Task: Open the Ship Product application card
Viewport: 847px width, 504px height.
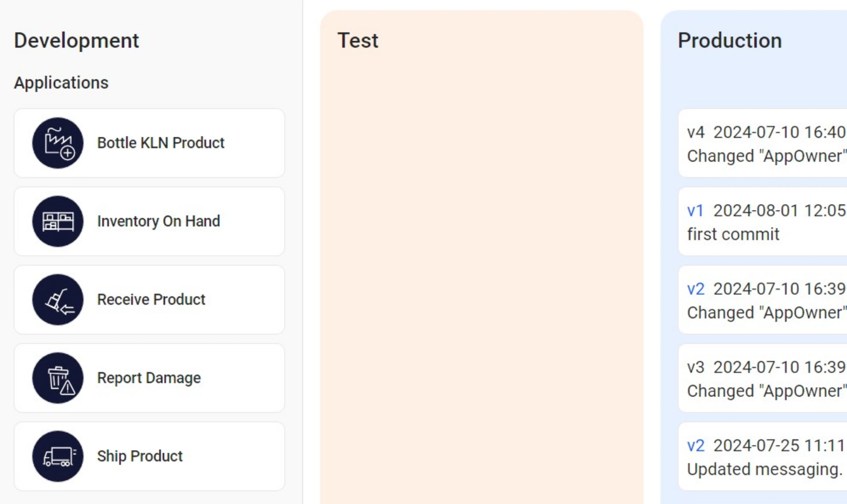Action: pos(149,456)
